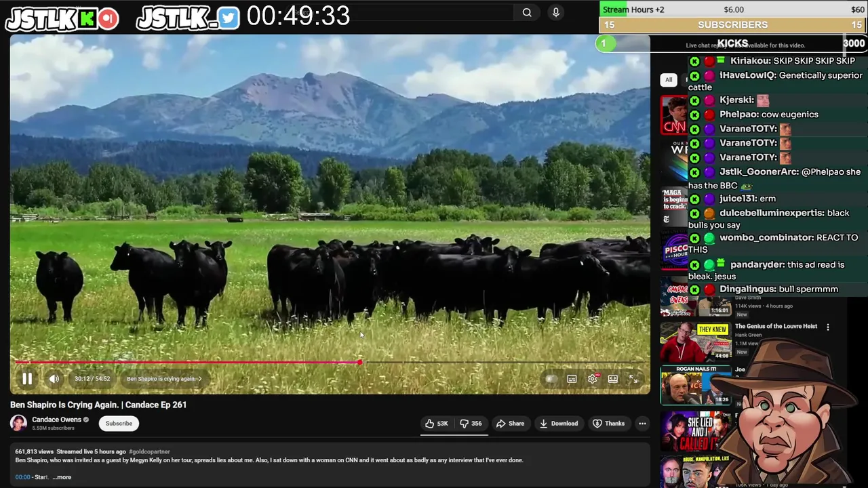
Task: Like the video (53K thumbs up)
Action: (x=437, y=424)
